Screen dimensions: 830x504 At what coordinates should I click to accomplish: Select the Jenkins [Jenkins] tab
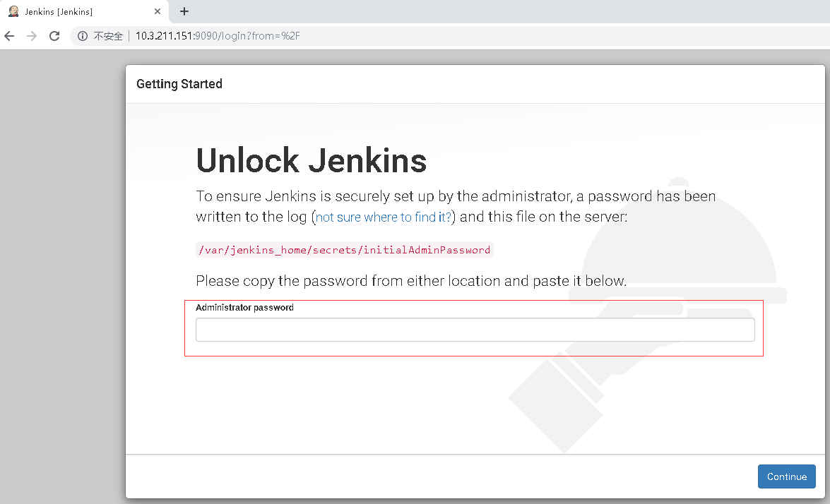tap(85, 11)
